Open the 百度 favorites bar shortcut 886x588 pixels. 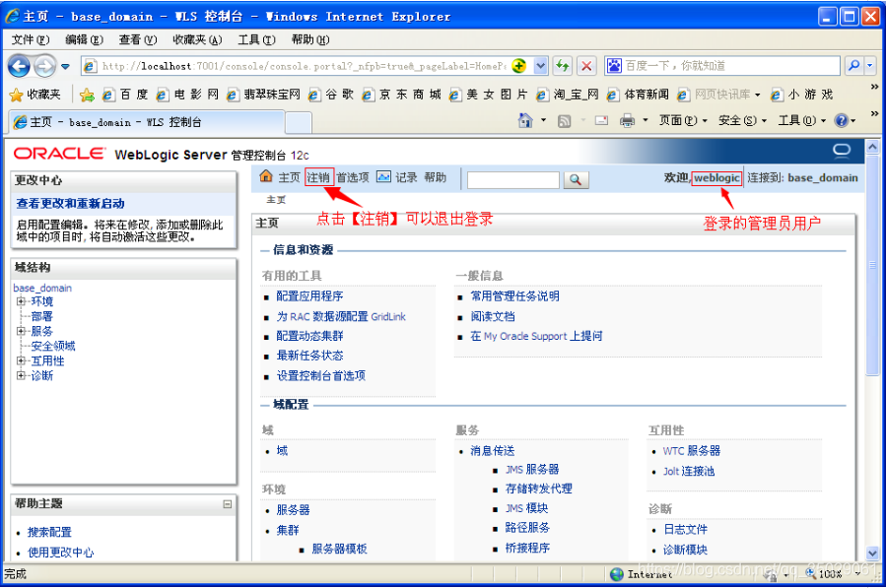coord(126,95)
